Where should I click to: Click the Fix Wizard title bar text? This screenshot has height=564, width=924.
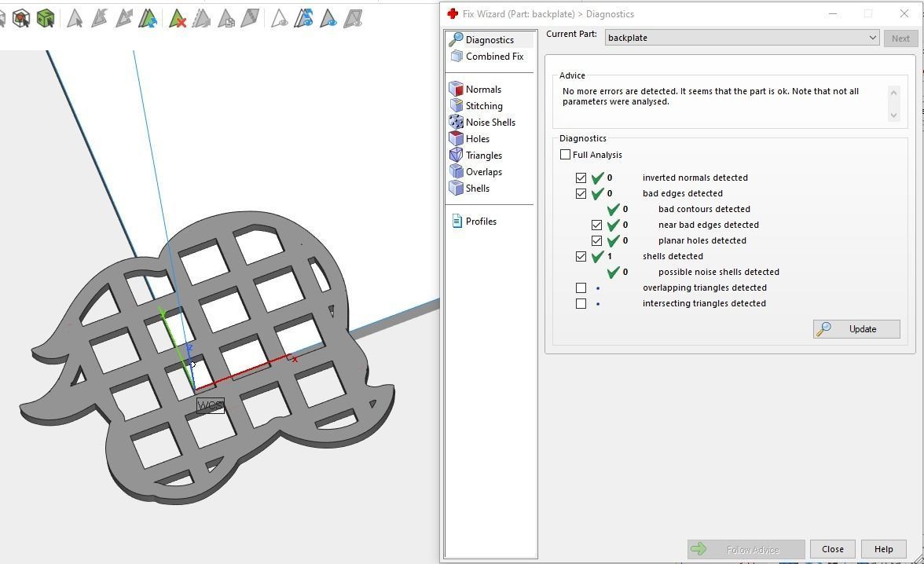(x=548, y=13)
